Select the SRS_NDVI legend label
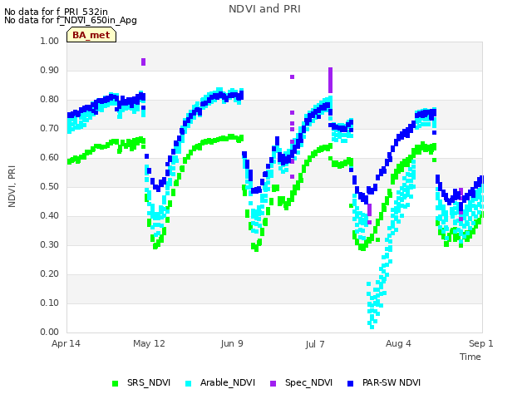Viewport: 532px width, 399px height. 149,382
